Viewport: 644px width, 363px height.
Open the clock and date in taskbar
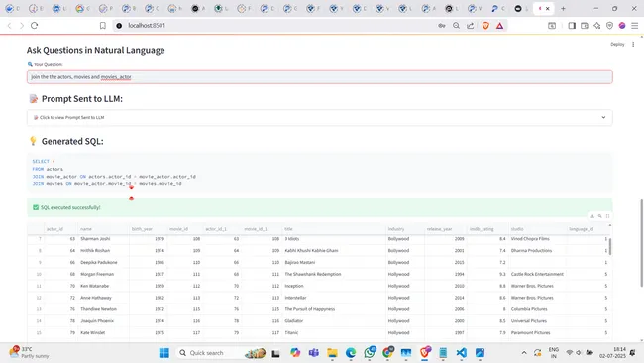612,353
